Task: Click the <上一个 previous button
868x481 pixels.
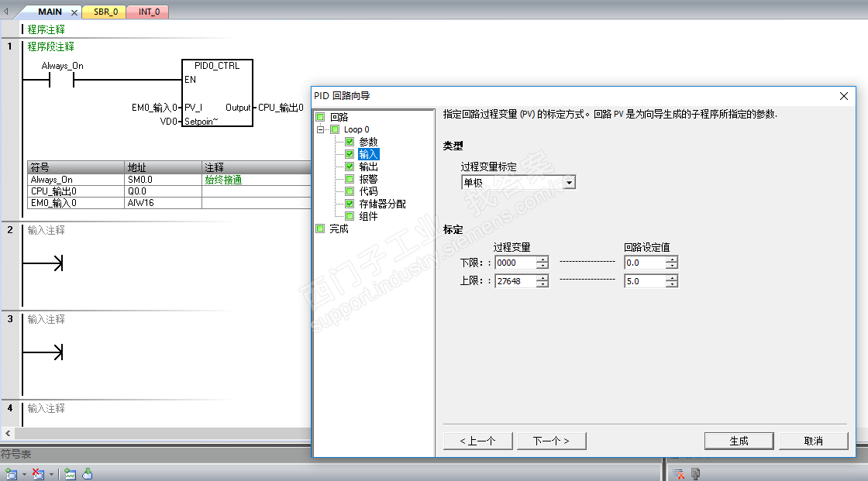Action: click(477, 441)
